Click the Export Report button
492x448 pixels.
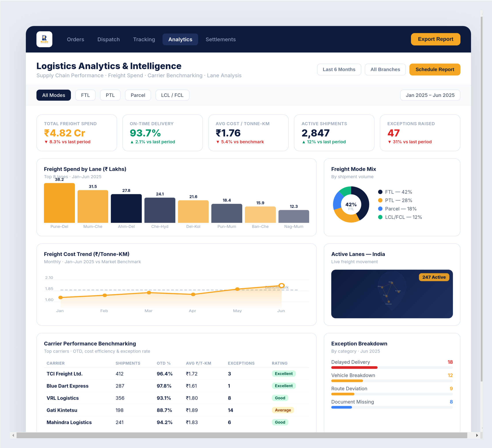pos(435,39)
